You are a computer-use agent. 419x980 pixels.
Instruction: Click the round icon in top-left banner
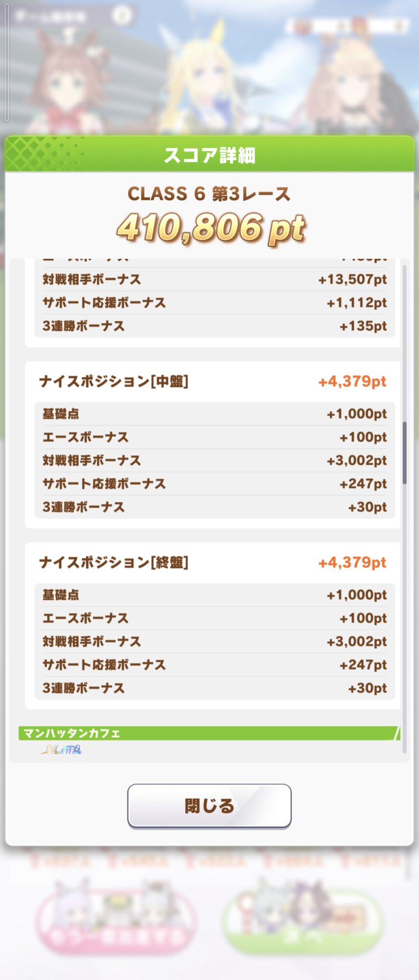click(x=121, y=16)
